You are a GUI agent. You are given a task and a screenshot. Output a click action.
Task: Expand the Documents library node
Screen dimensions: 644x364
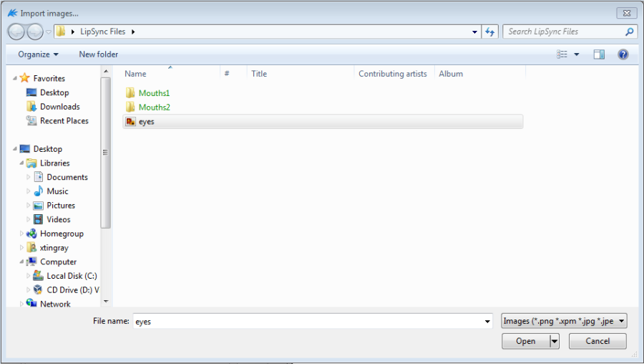point(29,177)
